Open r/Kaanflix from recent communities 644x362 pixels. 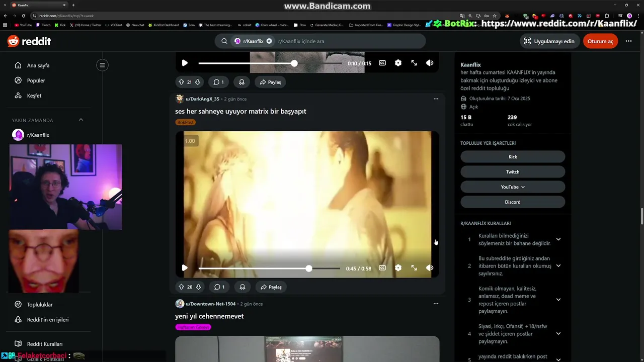38,135
